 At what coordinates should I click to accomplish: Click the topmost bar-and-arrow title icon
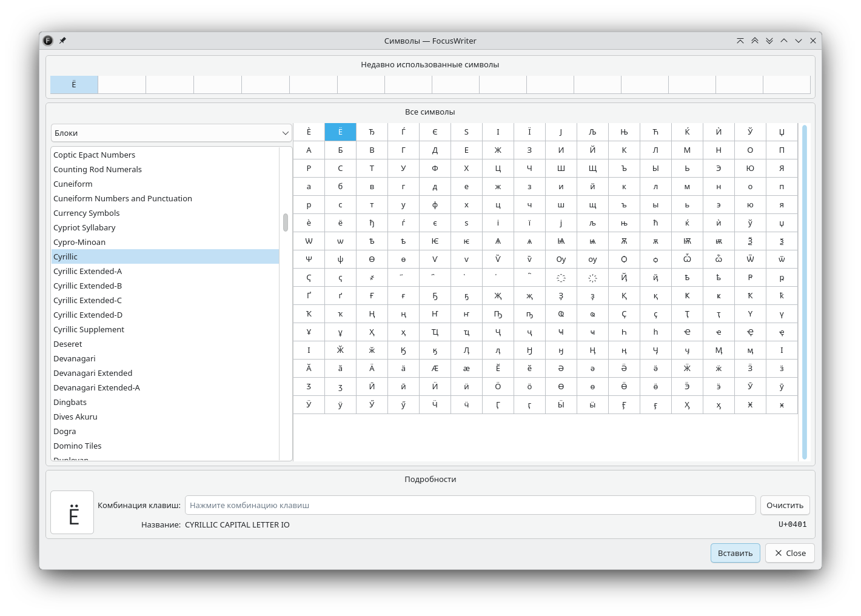pos(740,41)
